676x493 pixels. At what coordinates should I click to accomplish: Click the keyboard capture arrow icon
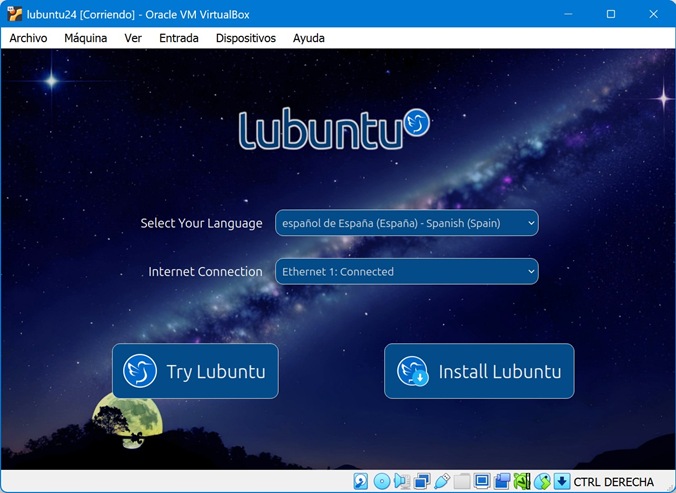[562, 482]
